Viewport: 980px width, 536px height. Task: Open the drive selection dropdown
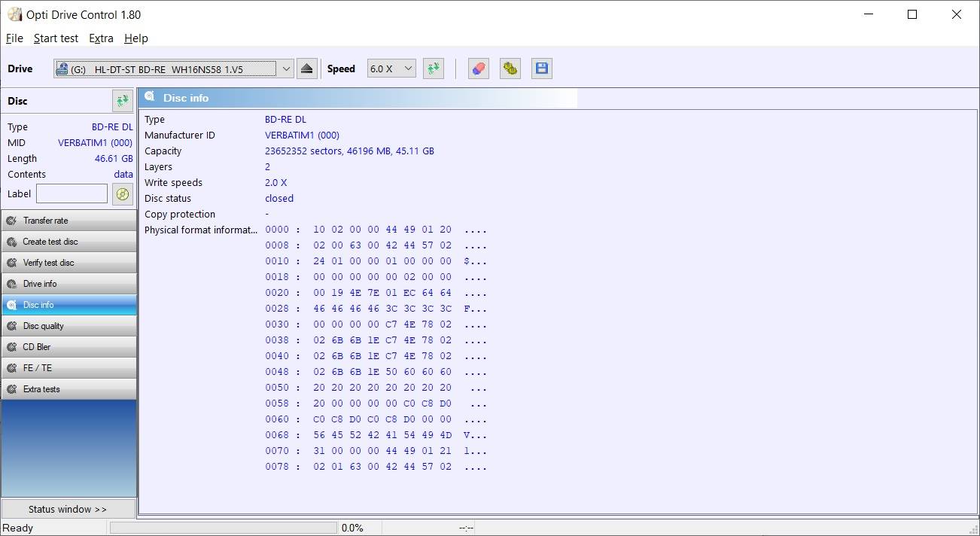173,69
